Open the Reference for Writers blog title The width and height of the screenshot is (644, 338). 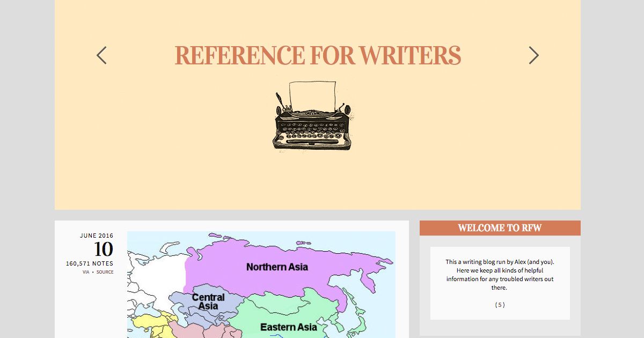[318, 56]
